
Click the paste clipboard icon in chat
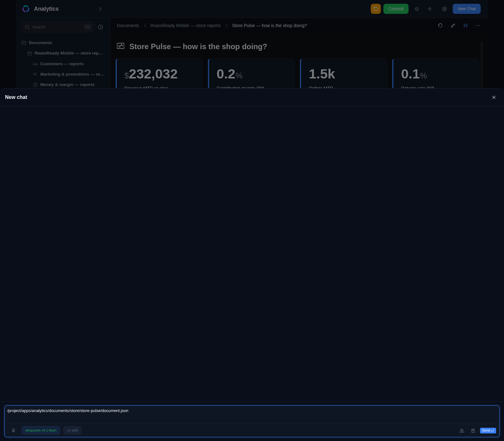point(473,431)
